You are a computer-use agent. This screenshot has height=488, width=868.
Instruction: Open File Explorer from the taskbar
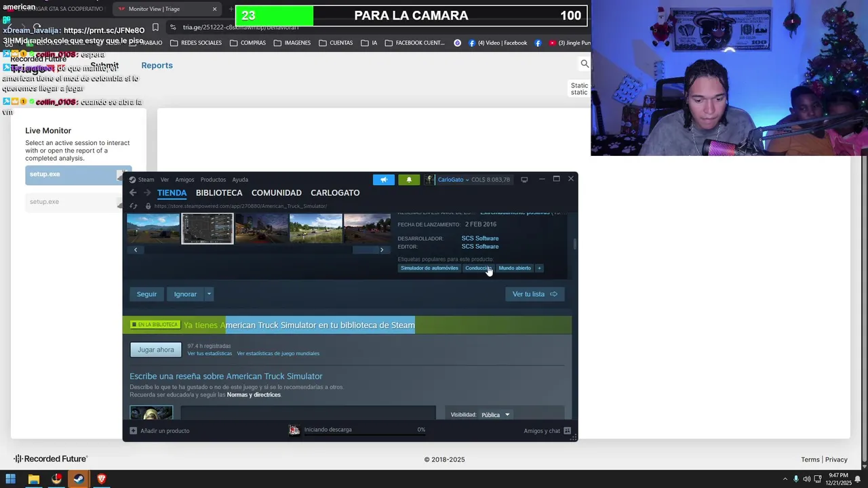click(x=33, y=479)
